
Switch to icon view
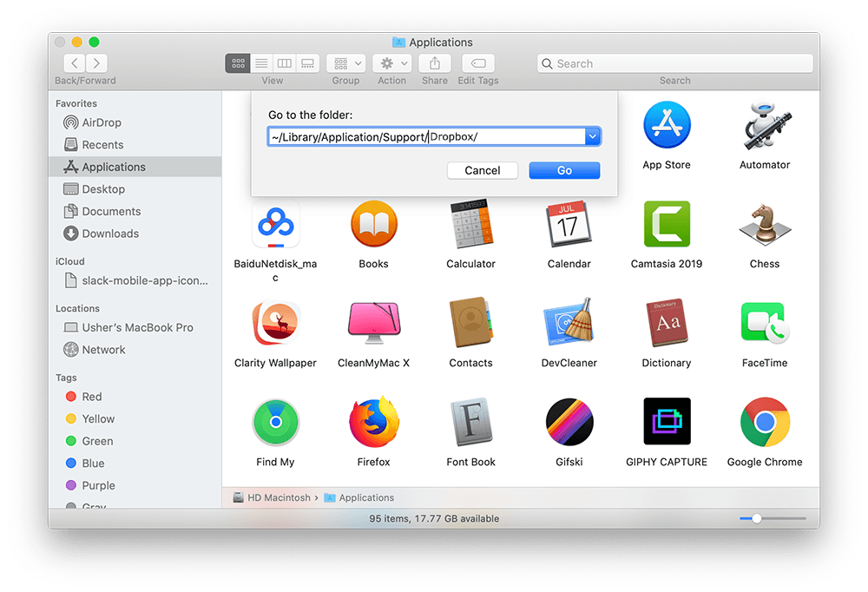[238, 63]
